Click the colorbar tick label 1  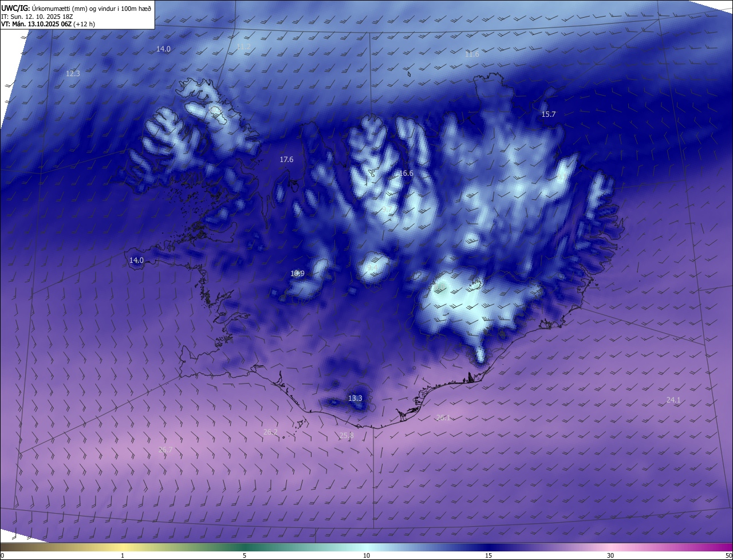(x=123, y=555)
